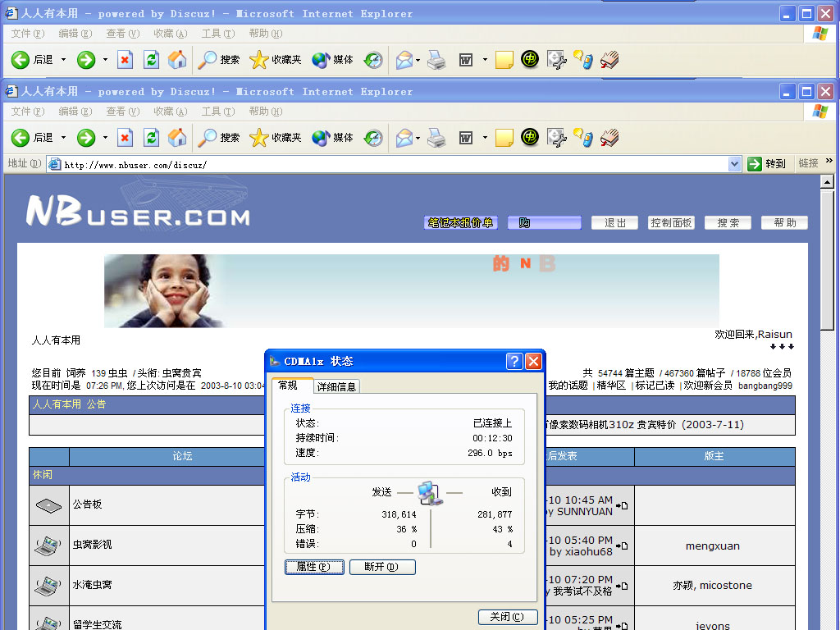Click the home icon in the background IE window
This screenshot has width=840, height=630.
(177, 59)
